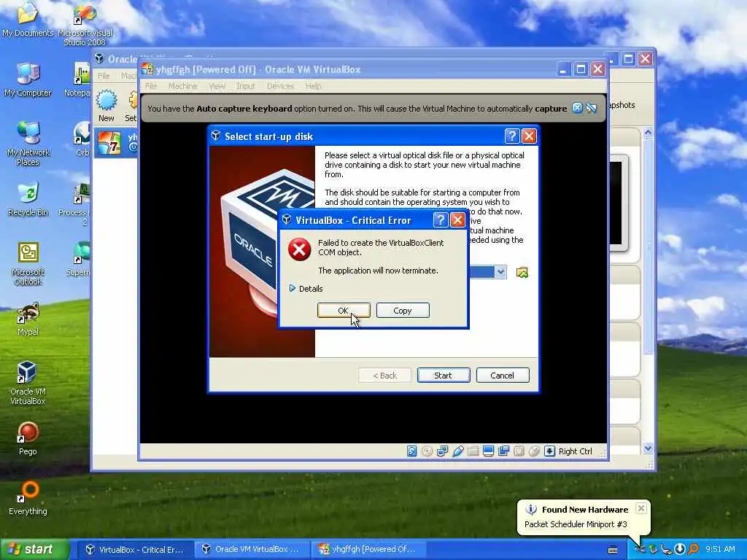The image size is (747, 560).
Task: Open the File menu in VirtualBox Manager
Action: pyautogui.click(x=104, y=76)
